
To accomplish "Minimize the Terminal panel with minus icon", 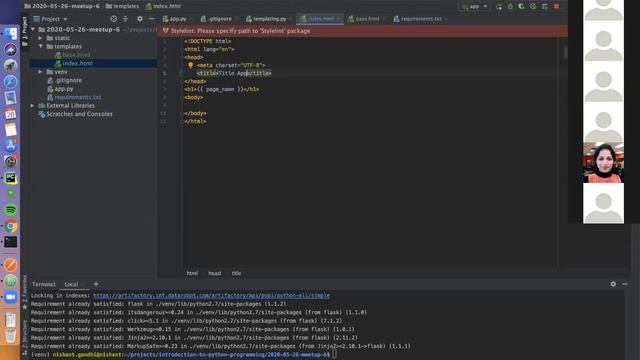I will [625, 284].
